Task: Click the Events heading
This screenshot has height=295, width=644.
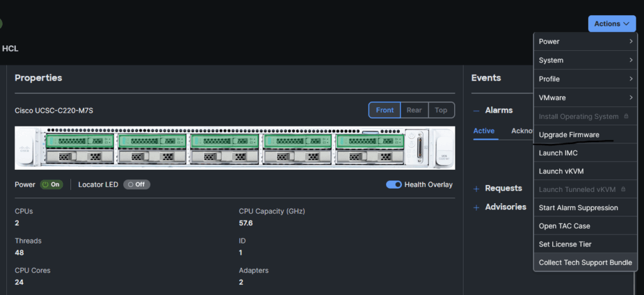Action: [x=486, y=77]
